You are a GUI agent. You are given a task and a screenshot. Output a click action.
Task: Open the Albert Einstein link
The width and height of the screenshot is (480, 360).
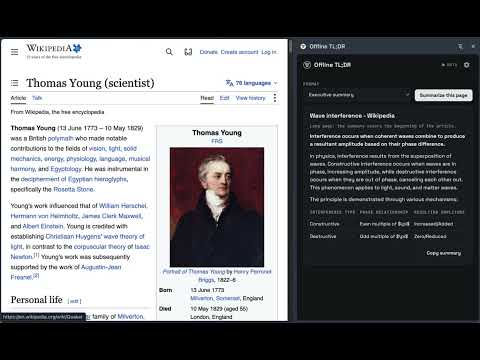point(43,226)
